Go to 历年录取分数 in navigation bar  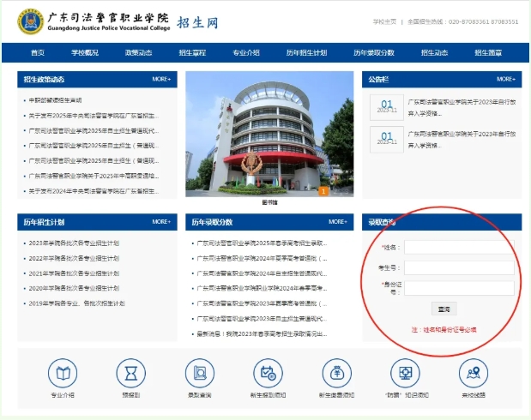[374, 53]
